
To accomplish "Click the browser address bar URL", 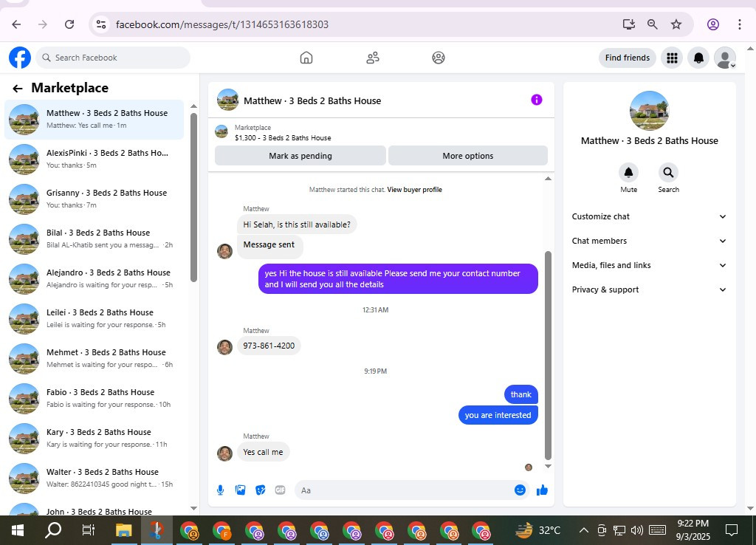I will (x=221, y=24).
